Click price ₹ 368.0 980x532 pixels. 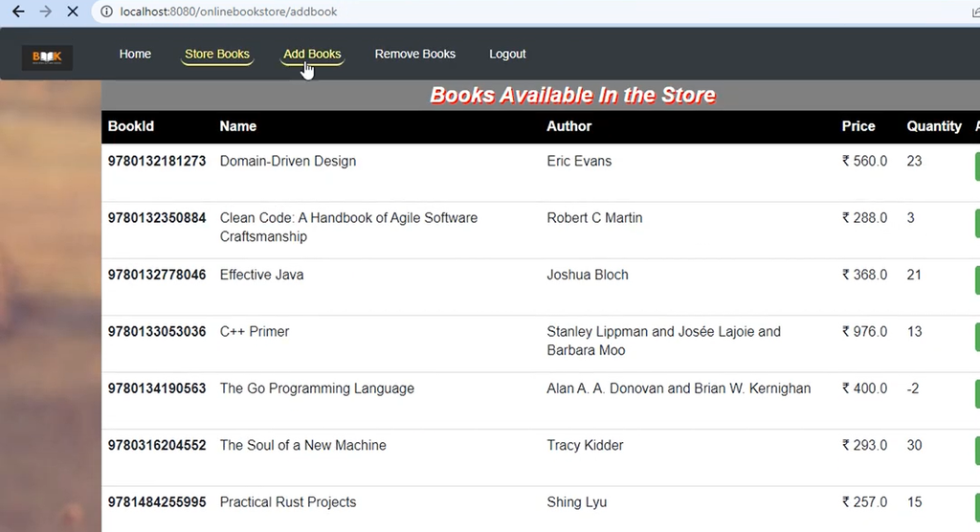coord(864,275)
